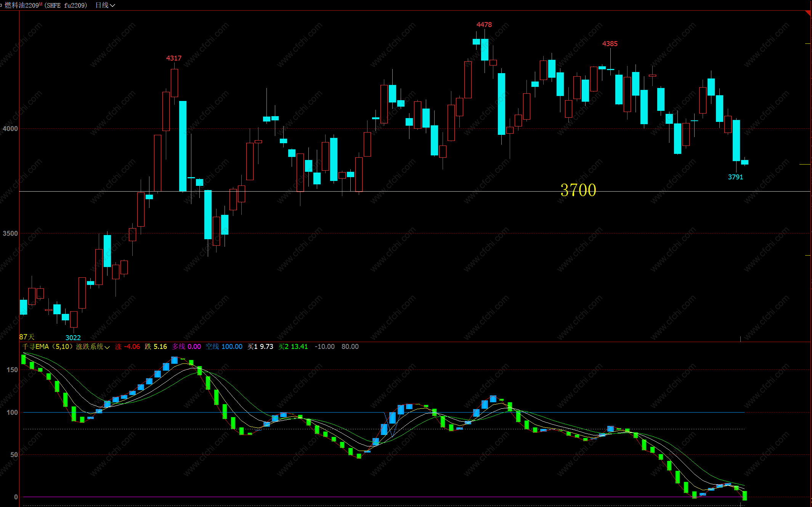
Task: Click the 4385 peak price label
Action: pyautogui.click(x=610, y=44)
